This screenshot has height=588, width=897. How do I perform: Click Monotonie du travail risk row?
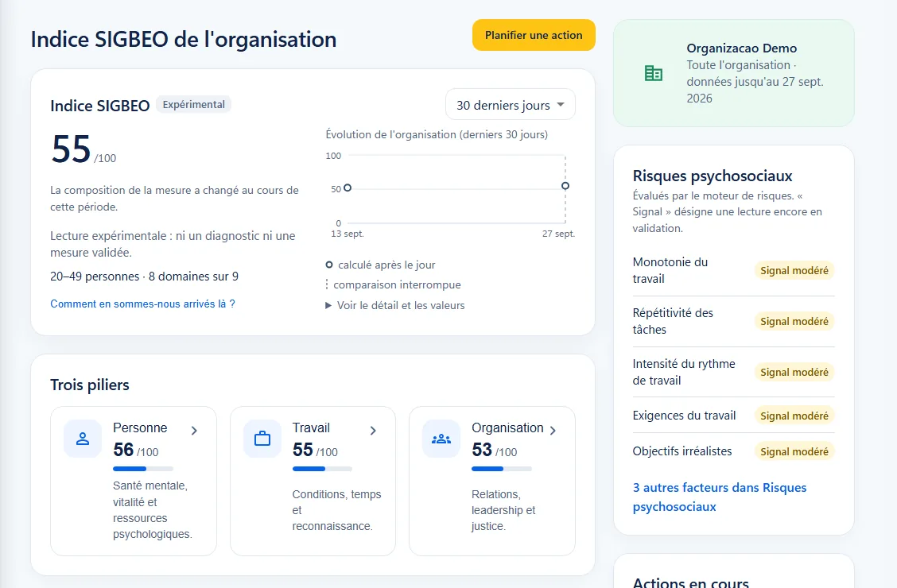[733, 270]
